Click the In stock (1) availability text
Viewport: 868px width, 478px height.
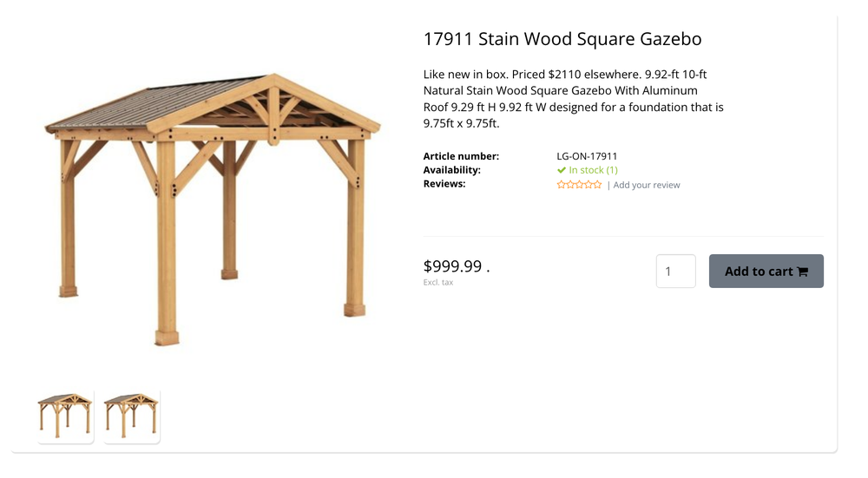tap(593, 170)
